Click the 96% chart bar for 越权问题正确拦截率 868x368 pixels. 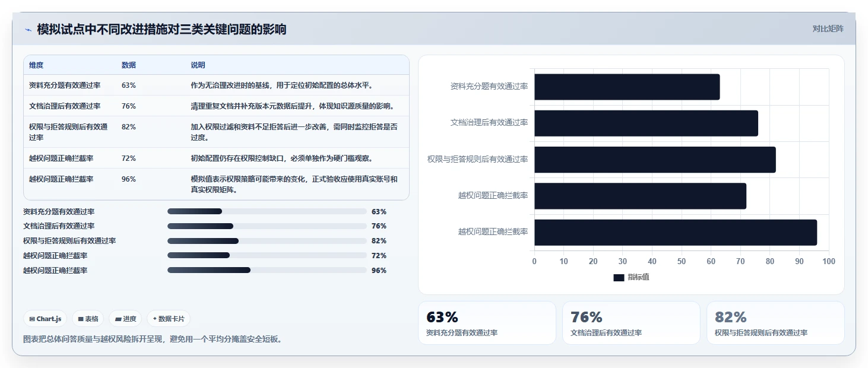coord(676,232)
